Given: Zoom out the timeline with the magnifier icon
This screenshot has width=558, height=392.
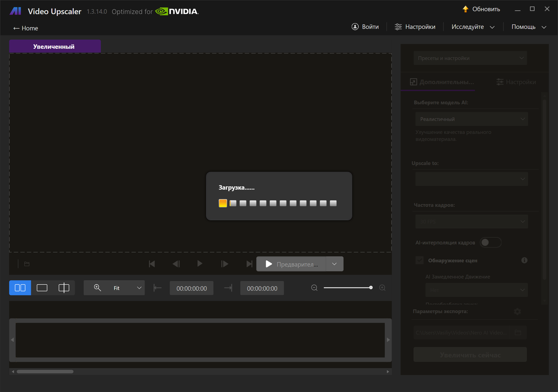Looking at the screenshot, I should coord(314,287).
